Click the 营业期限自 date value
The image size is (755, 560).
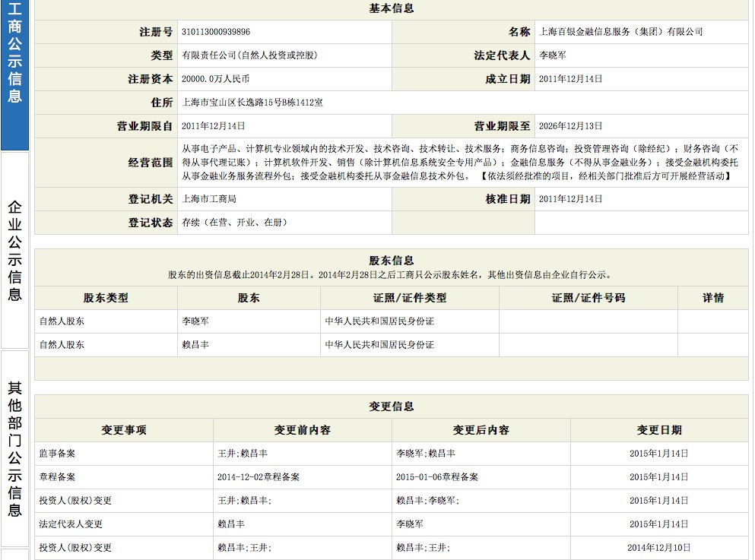pos(214,126)
